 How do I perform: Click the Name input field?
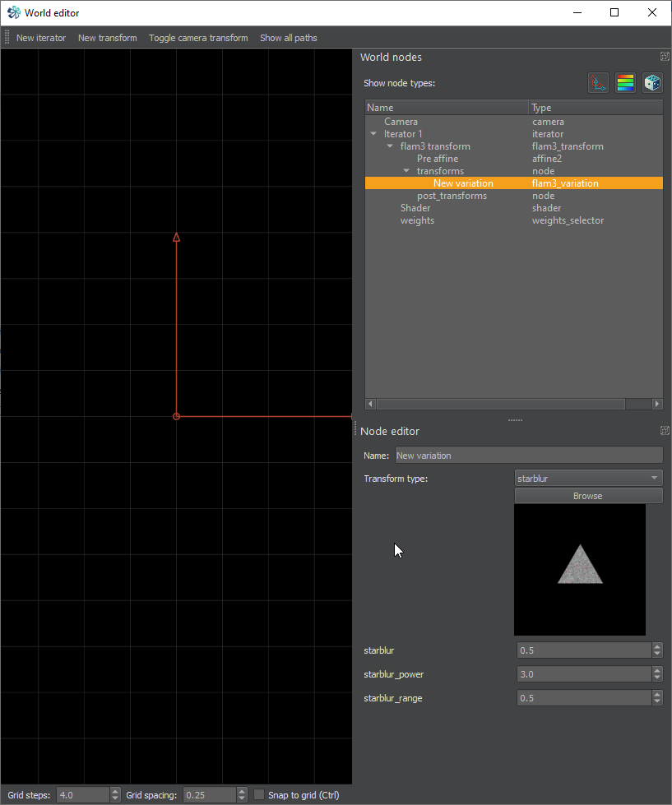[x=529, y=456]
